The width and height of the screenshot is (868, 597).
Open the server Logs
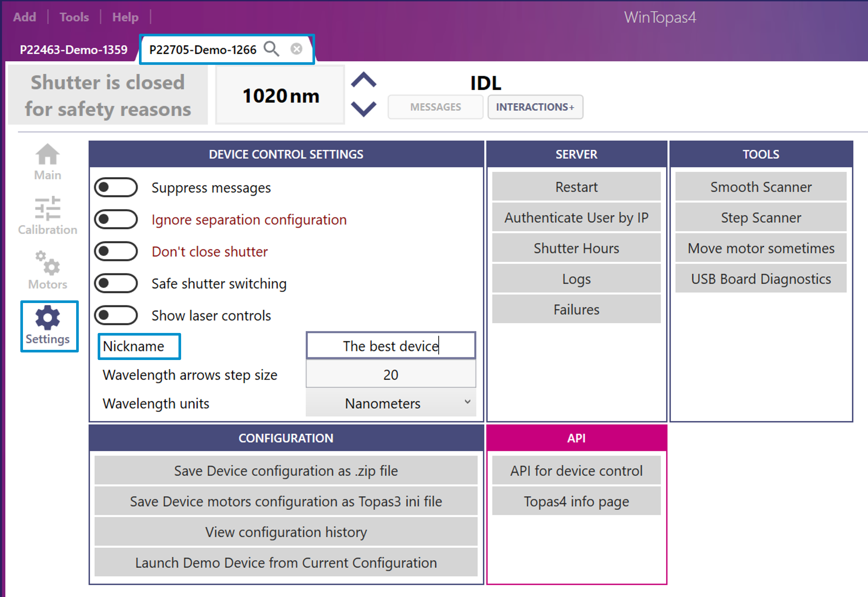[x=576, y=279]
